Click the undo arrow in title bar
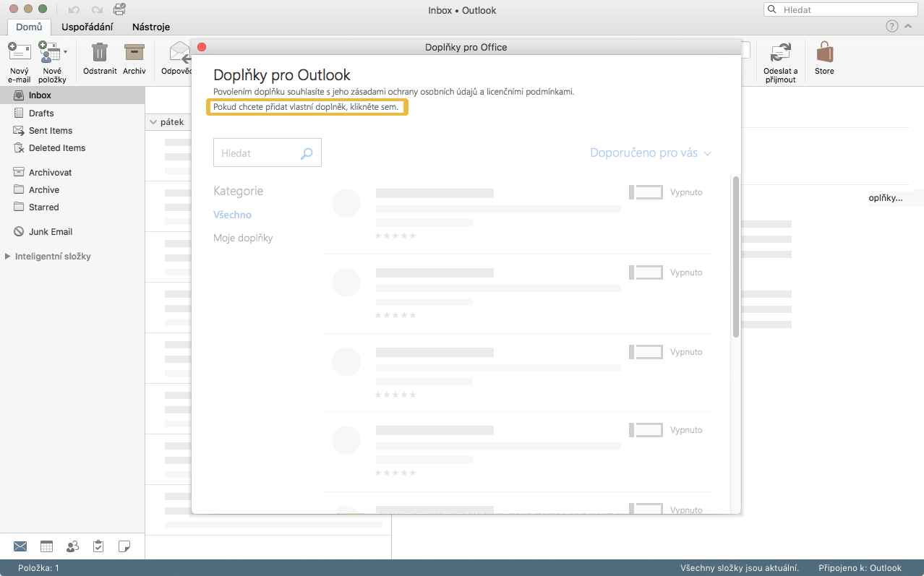This screenshot has height=576, width=924. 74,10
